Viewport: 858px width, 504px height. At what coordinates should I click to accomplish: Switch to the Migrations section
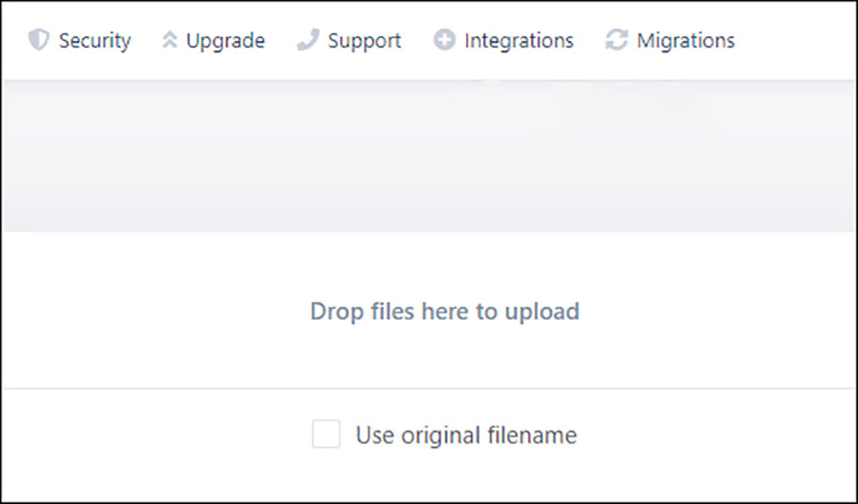[x=685, y=41]
